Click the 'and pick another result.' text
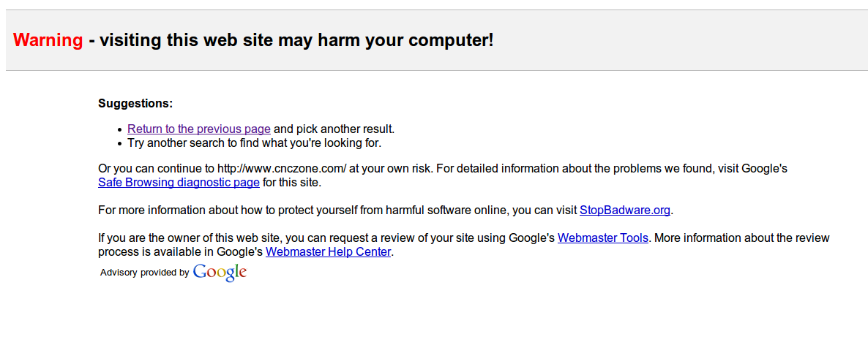Viewport: 868px width, 353px height. 334,129
